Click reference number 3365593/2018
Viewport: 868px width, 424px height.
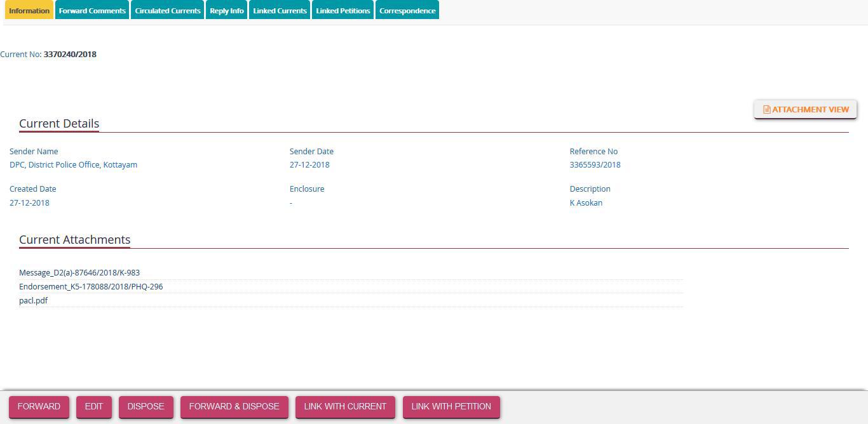(595, 164)
